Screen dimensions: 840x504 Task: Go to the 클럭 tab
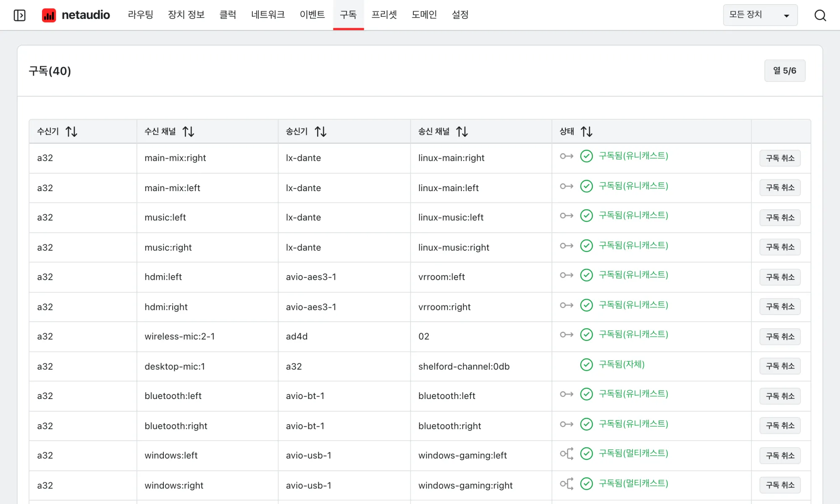click(228, 15)
